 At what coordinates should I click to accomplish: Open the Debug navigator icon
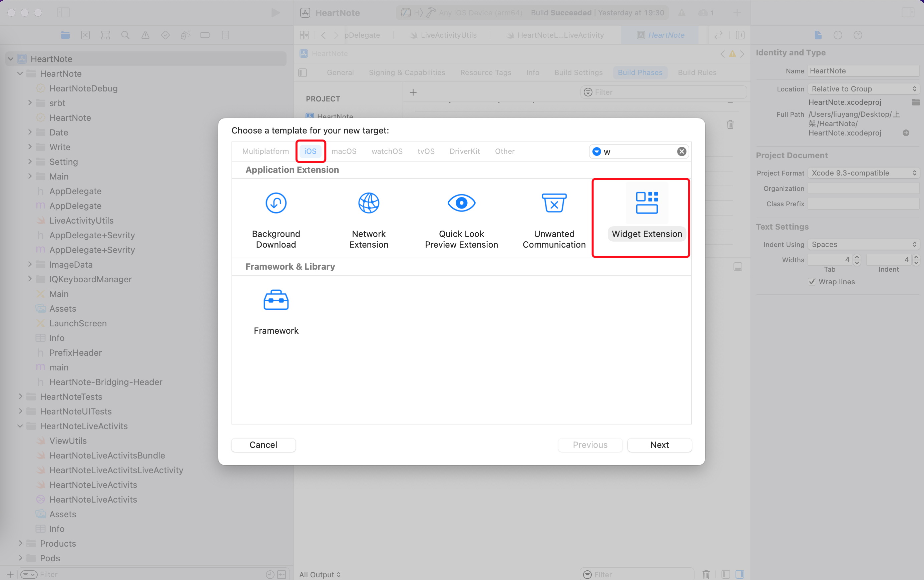pyautogui.click(x=185, y=35)
